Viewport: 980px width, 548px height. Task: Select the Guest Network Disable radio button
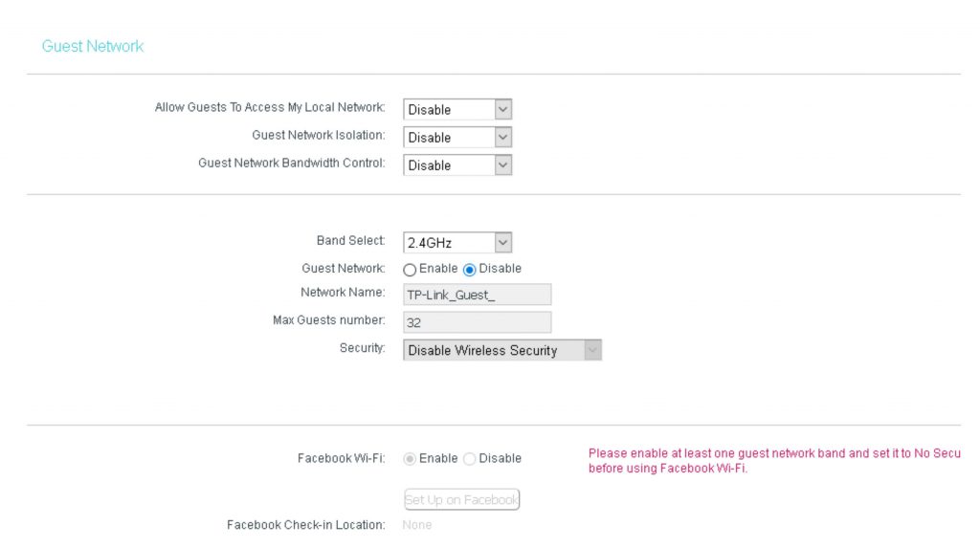point(469,270)
